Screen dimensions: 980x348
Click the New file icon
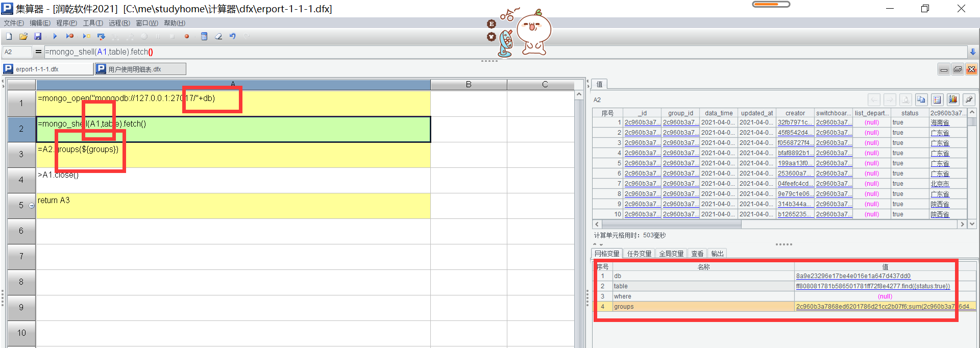[9, 36]
